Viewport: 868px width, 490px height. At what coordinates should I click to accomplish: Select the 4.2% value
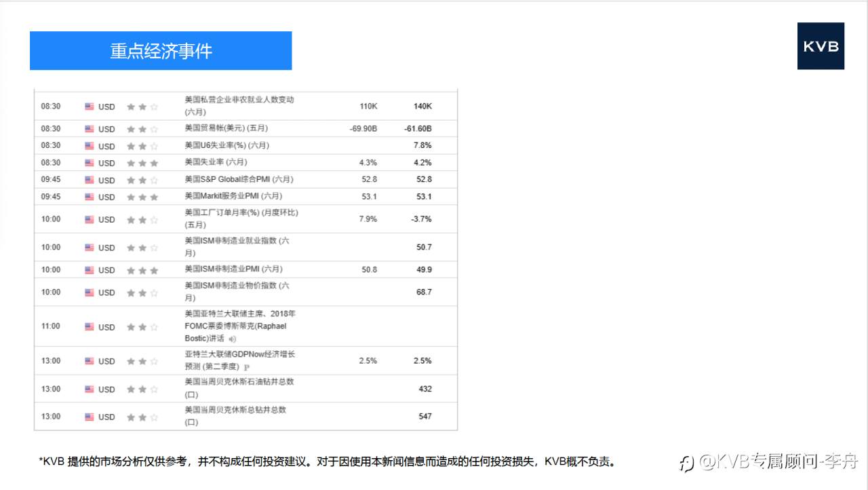[422, 163]
